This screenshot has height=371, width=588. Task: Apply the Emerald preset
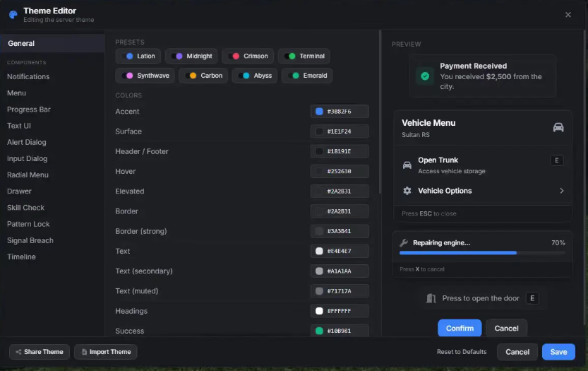(307, 76)
